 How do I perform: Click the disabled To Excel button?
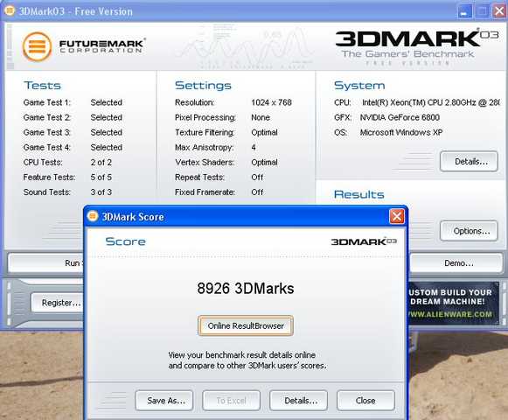pos(232,401)
